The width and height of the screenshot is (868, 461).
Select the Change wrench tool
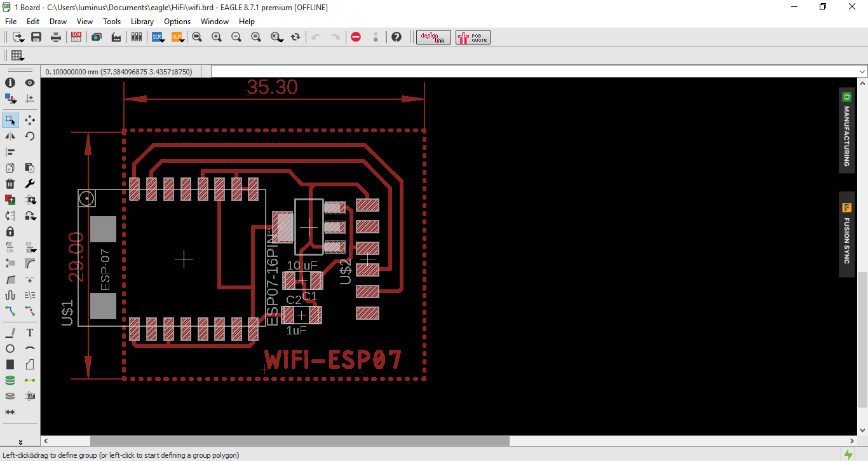[x=30, y=184]
